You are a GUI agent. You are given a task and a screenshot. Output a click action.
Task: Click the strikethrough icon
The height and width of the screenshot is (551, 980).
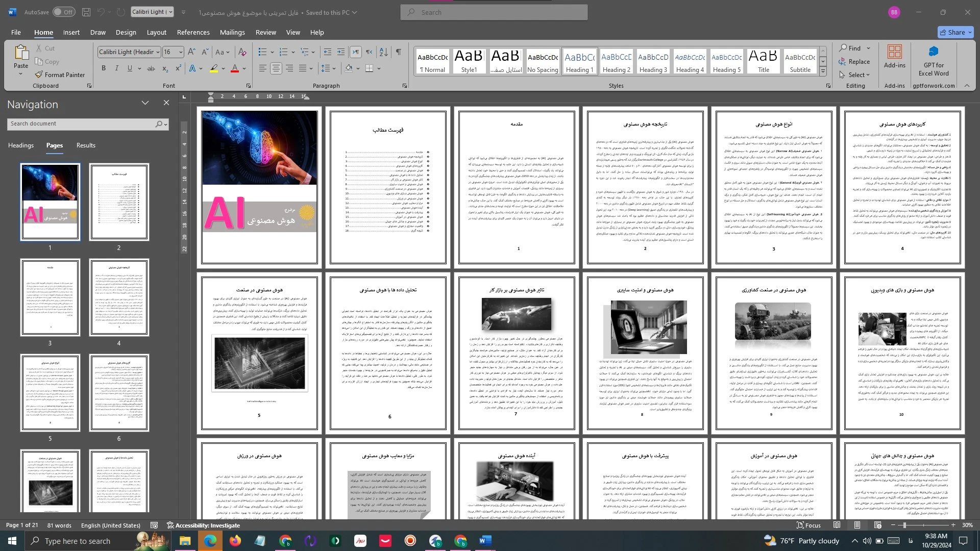pos(151,68)
